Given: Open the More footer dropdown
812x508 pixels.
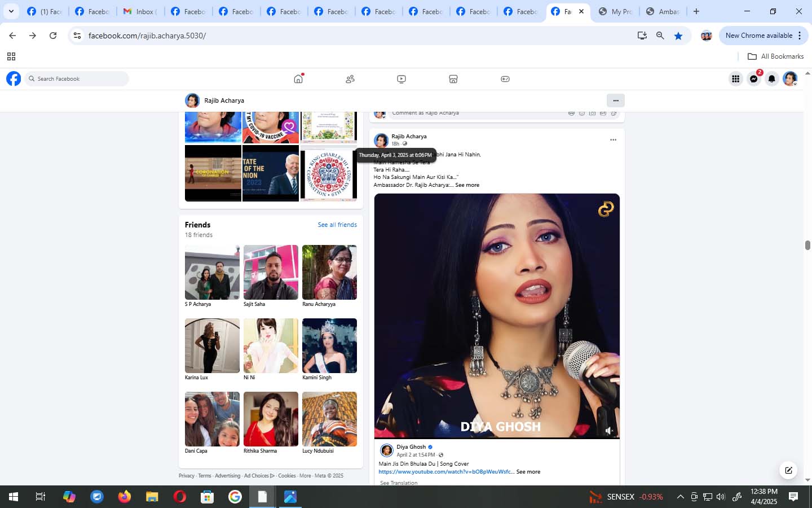Looking at the screenshot, I should pyautogui.click(x=305, y=476).
